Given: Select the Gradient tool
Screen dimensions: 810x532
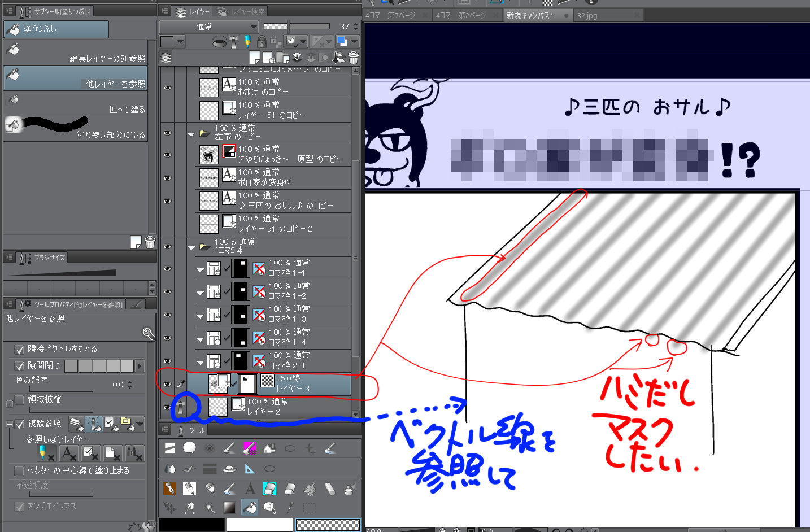Looking at the screenshot, I should pyautogui.click(x=229, y=508).
